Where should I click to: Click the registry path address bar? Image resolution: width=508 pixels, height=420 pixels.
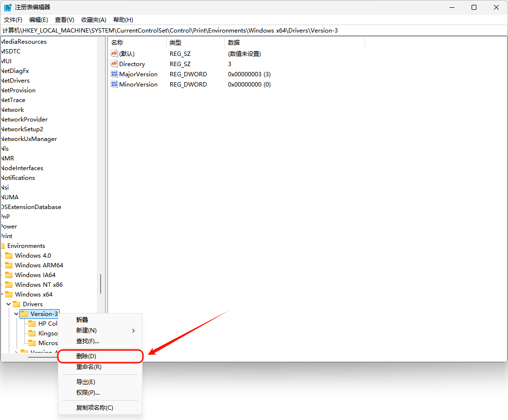(253, 31)
